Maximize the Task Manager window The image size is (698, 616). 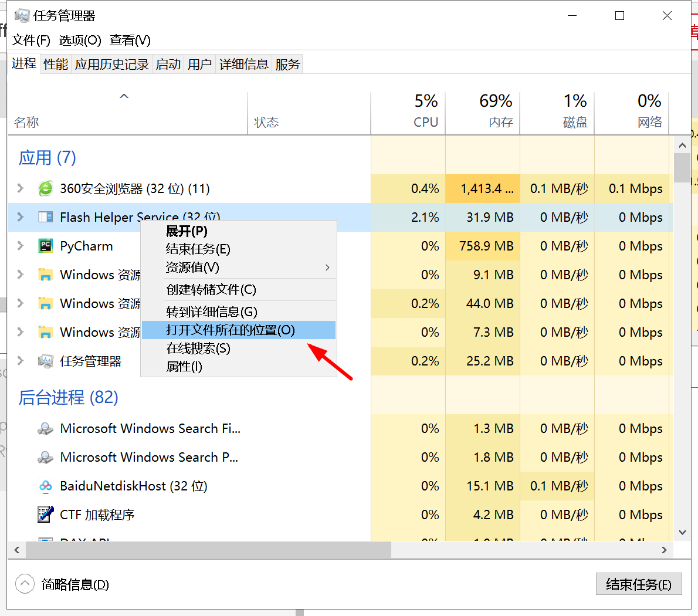click(619, 16)
